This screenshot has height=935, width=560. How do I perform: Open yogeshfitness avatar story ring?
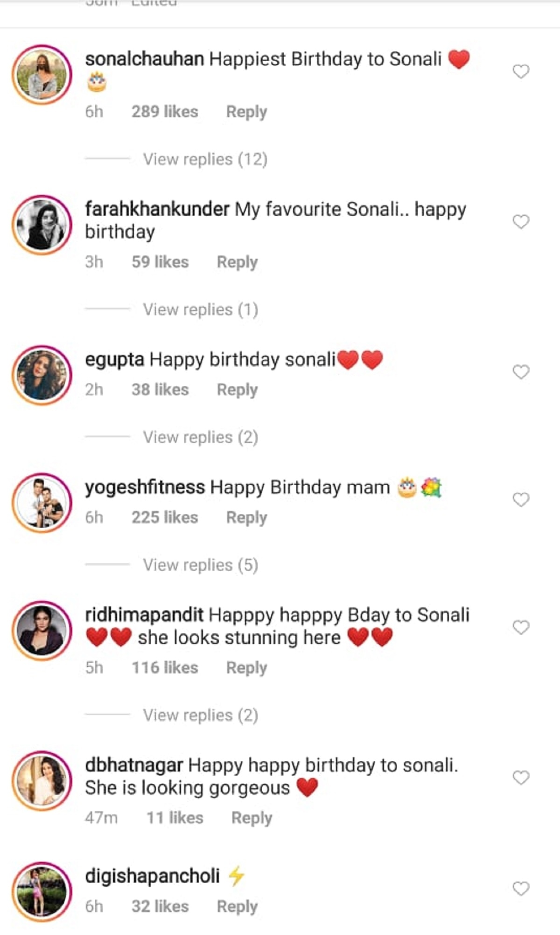42,503
